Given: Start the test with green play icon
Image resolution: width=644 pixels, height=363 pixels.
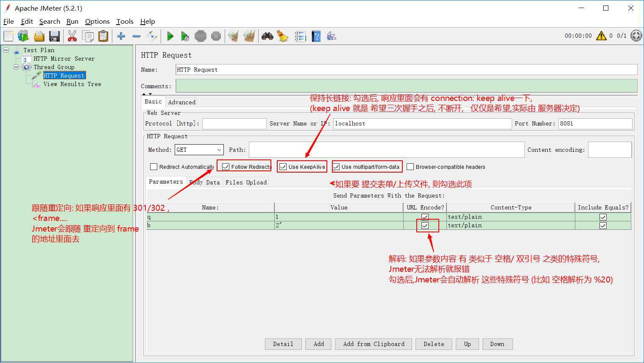Looking at the screenshot, I should click(x=170, y=36).
